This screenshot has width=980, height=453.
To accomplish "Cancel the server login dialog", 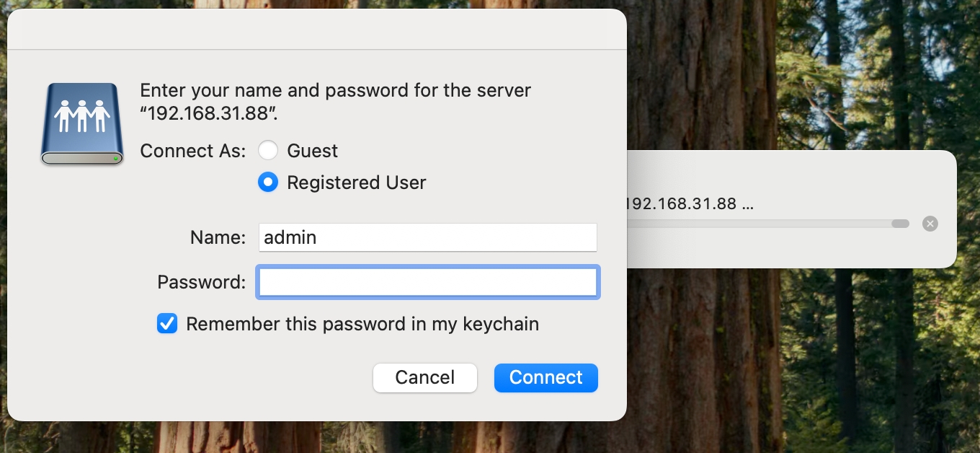I will [x=425, y=378].
